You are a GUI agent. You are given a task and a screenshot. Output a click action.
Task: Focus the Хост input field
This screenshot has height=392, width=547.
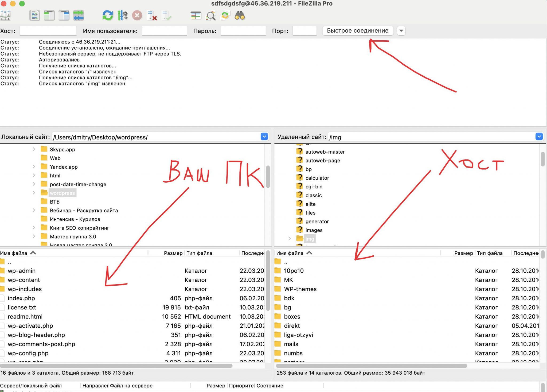click(48, 31)
